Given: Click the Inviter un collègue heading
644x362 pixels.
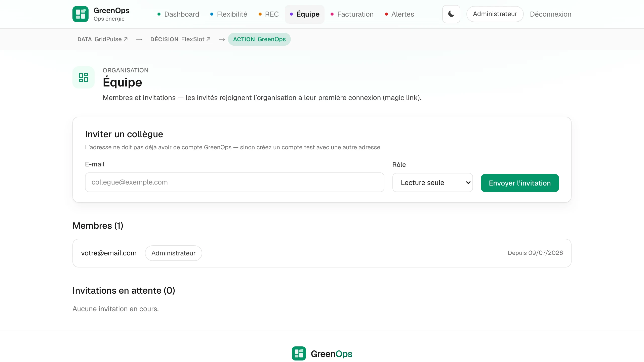Looking at the screenshot, I should tap(124, 134).
